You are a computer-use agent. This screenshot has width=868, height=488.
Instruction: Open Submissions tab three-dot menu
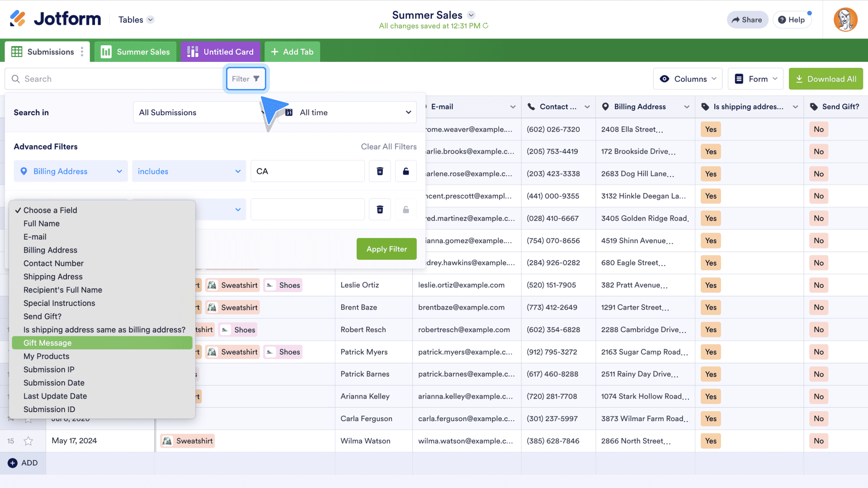pos(82,52)
